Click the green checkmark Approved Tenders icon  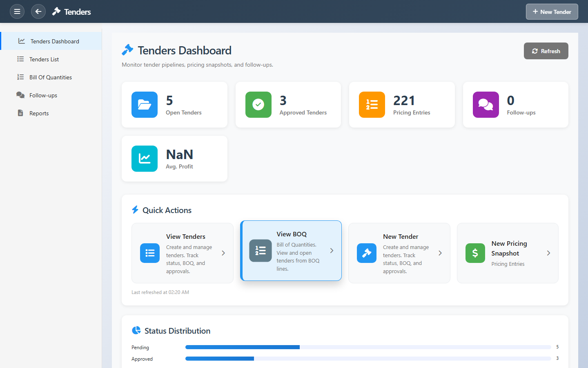tap(258, 105)
